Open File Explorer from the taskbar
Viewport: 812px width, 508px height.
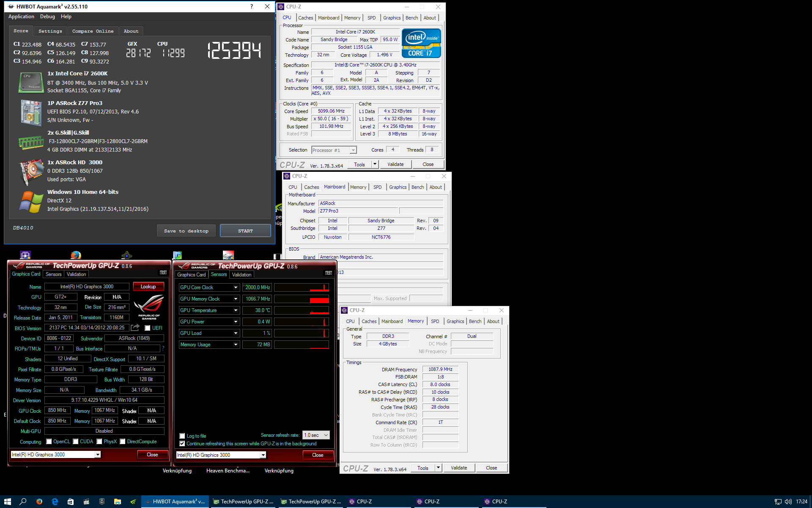coord(118,502)
